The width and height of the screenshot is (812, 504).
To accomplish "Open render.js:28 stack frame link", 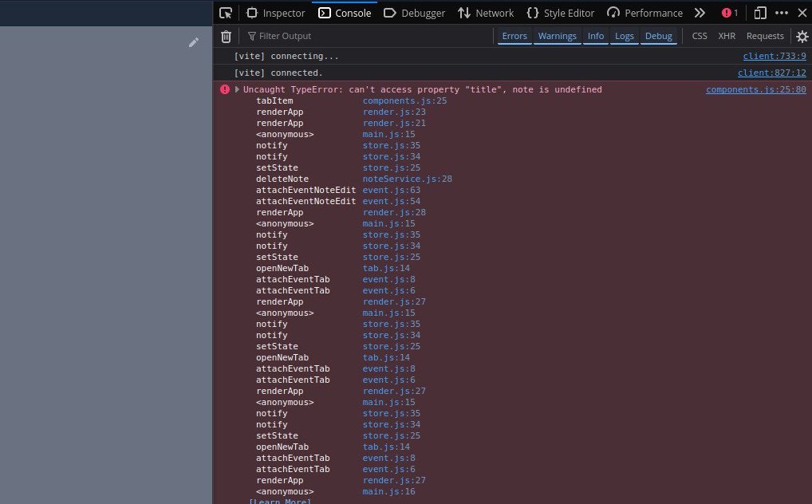I will tap(393, 212).
